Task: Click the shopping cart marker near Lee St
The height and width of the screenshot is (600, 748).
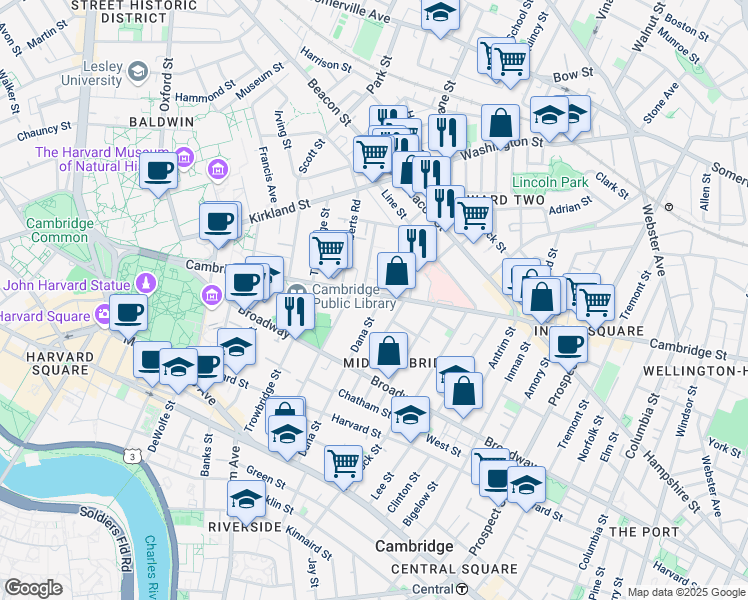Action: pos(343,468)
